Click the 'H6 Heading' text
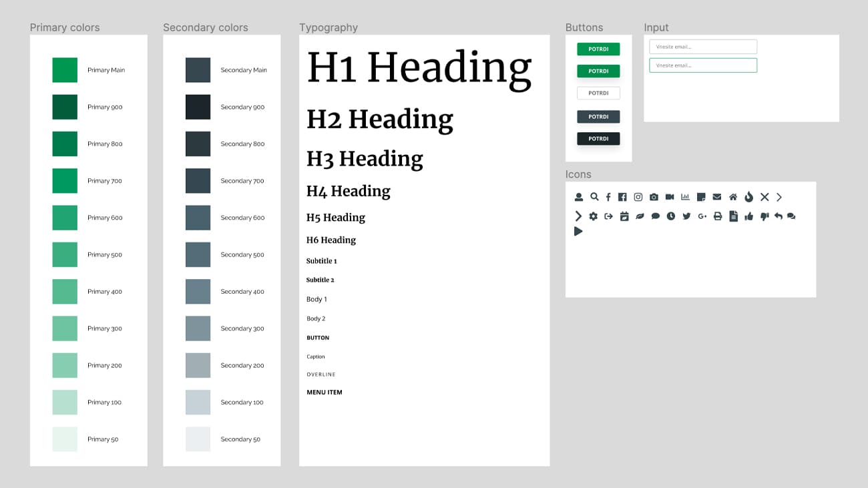This screenshot has height=488, width=868. [331, 240]
